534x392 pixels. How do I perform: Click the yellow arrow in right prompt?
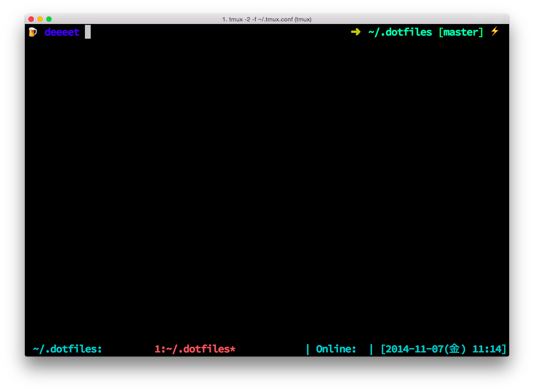pyautogui.click(x=355, y=32)
